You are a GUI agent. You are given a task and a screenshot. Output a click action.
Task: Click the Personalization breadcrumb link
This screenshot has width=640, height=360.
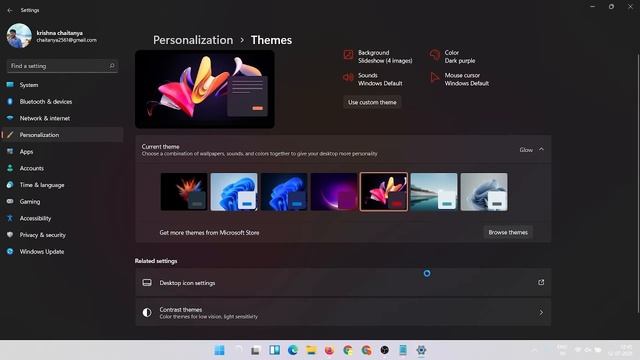pos(193,40)
